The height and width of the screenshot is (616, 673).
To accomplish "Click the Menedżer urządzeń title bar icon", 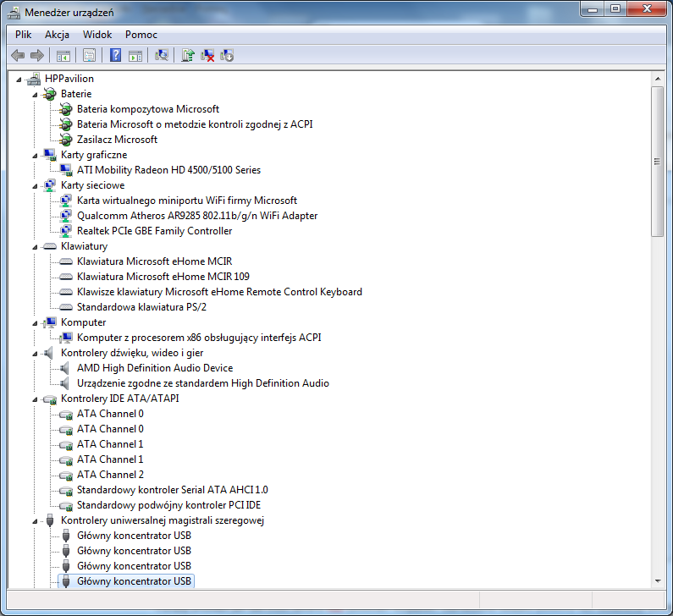I will [x=14, y=13].
